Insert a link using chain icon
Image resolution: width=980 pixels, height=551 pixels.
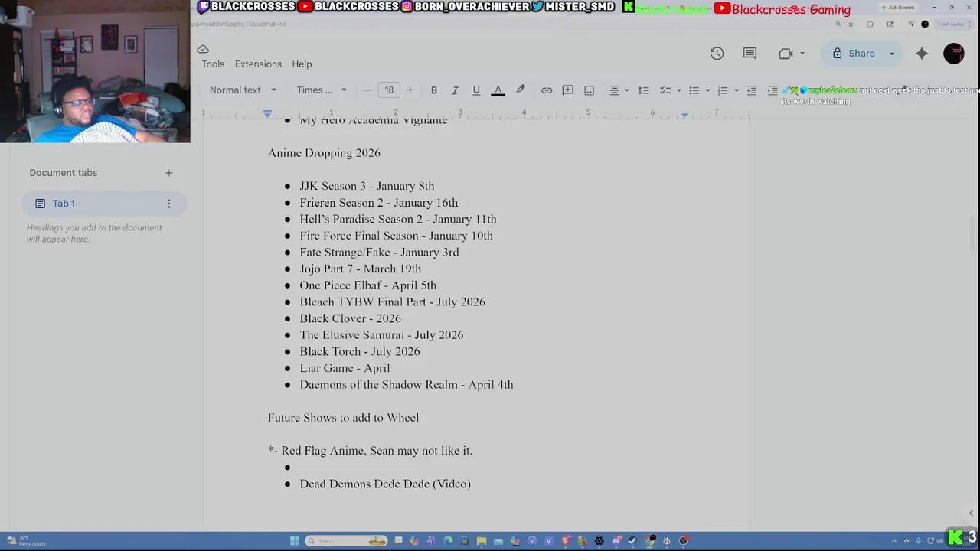click(547, 90)
